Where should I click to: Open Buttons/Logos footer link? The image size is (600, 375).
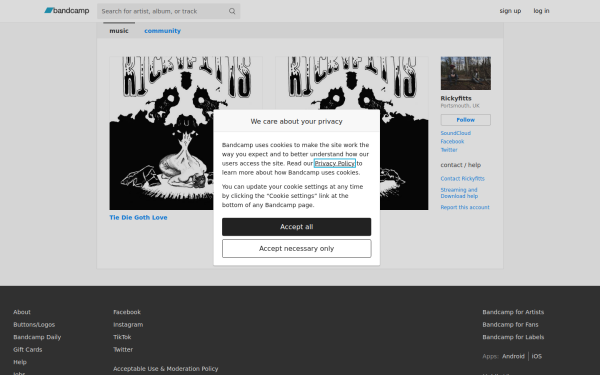pos(34,325)
